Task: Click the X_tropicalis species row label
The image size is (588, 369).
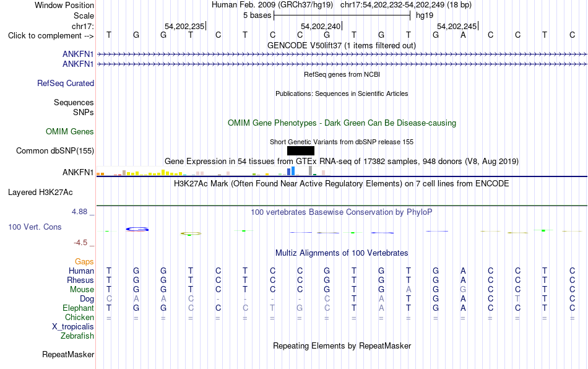Action: 73,327
